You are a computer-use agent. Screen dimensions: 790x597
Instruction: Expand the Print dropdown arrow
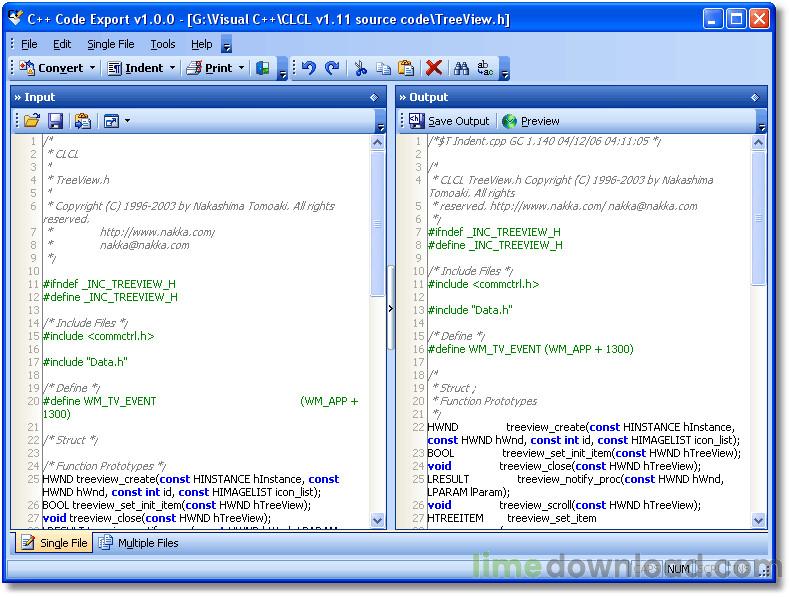pyautogui.click(x=241, y=68)
